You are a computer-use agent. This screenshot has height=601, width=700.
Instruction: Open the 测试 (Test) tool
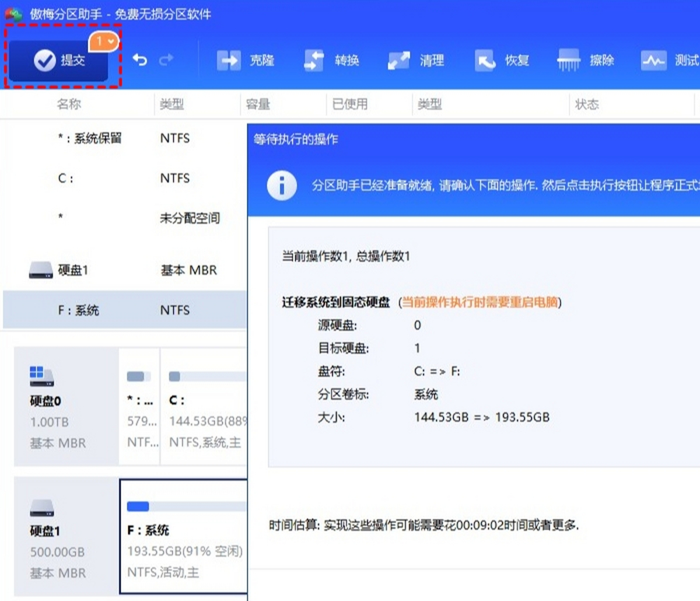point(670,60)
